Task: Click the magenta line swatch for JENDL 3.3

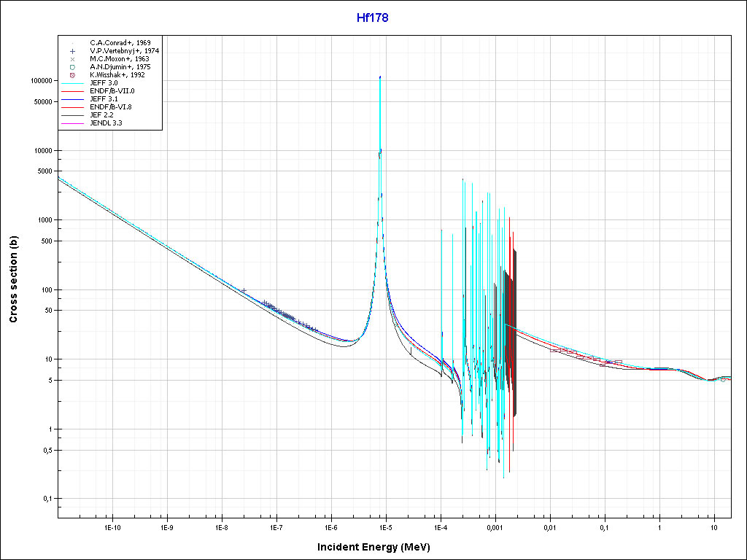Action: pyautogui.click(x=73, y=123)
